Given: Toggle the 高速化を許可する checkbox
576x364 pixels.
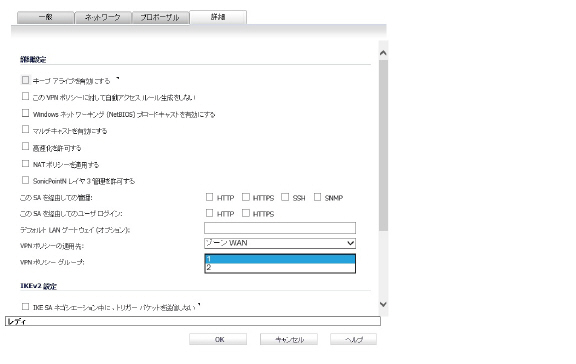Looking at the screenshot, I should point(25,147).
